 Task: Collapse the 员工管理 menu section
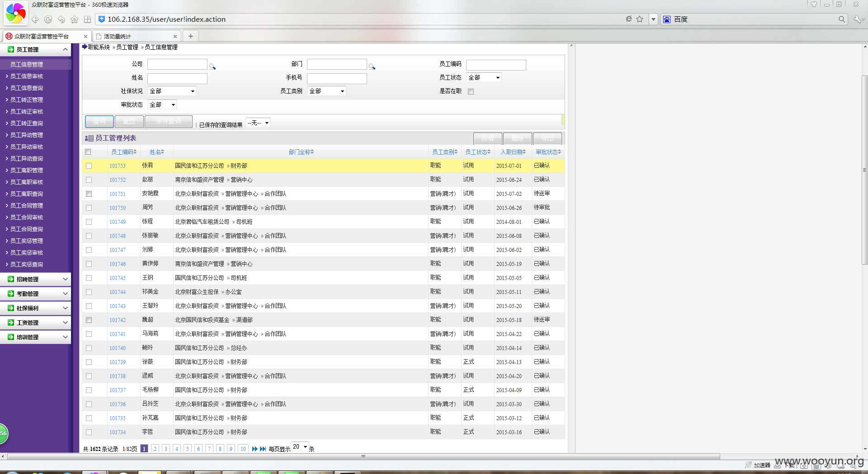(36, 49)
